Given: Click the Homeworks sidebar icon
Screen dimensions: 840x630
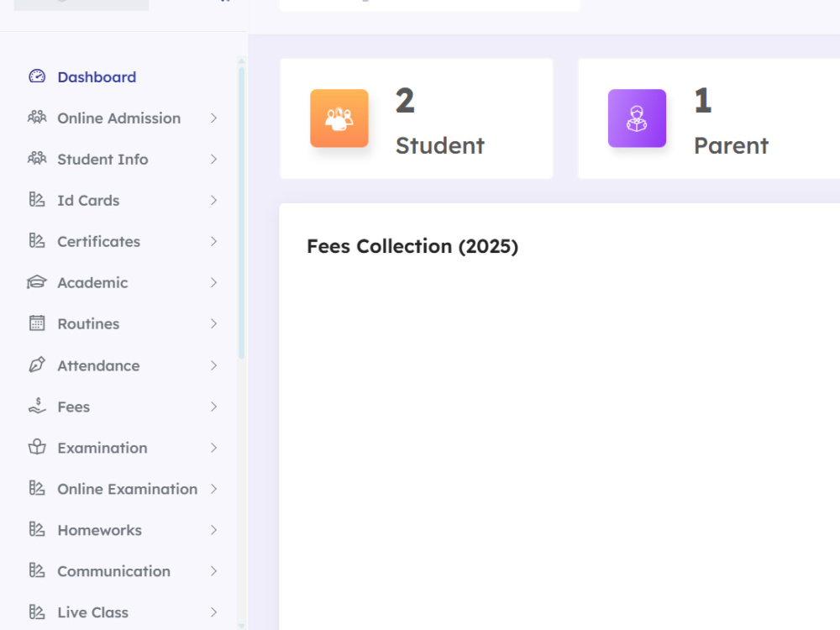Looking at the screenshot, I should [37, 530].
